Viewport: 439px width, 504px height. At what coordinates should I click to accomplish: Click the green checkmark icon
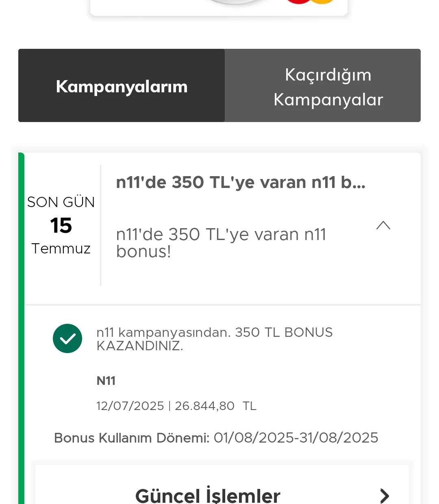tap(67, 338)
